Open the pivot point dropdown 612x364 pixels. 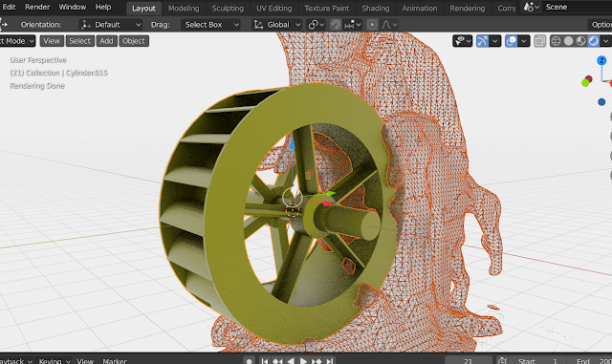click(316, 25)
